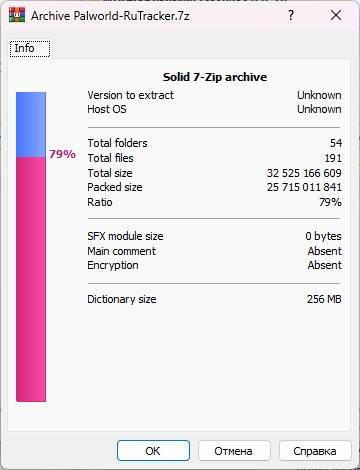Click the Total files count 191
The height and width of the screenshot is (470, 360).
click(333, 158)
